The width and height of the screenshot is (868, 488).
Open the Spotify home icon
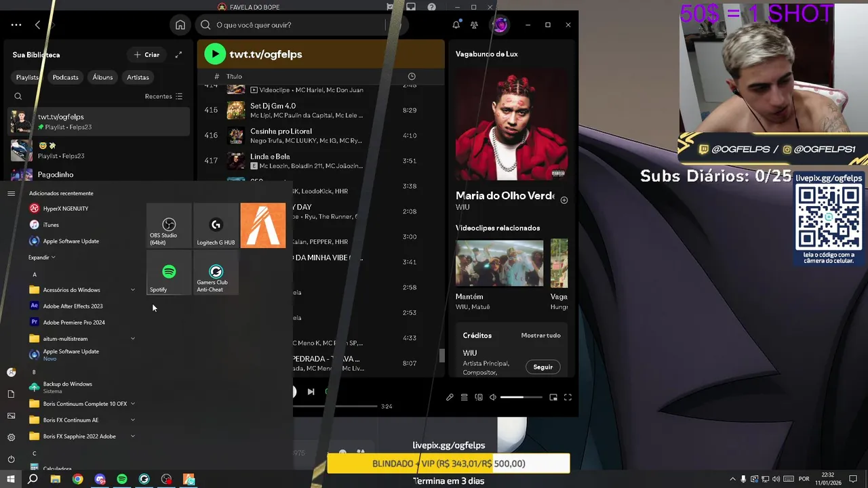pyautogui.click(x=180, y=25)
